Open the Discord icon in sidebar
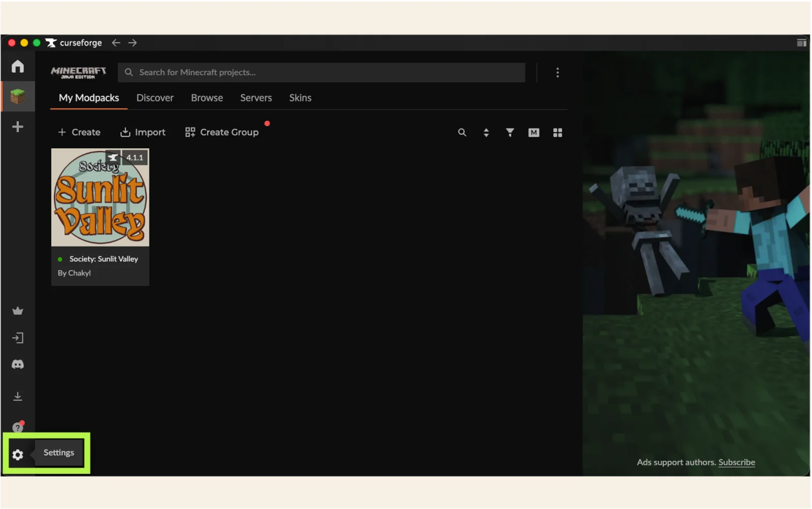This screenshot has width=812, height=509. point(18,364)
